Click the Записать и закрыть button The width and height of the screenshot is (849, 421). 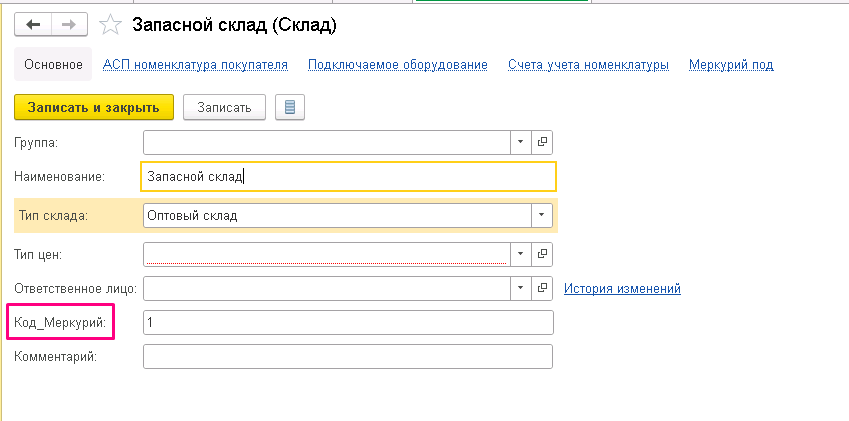click(x=94, y=107)
